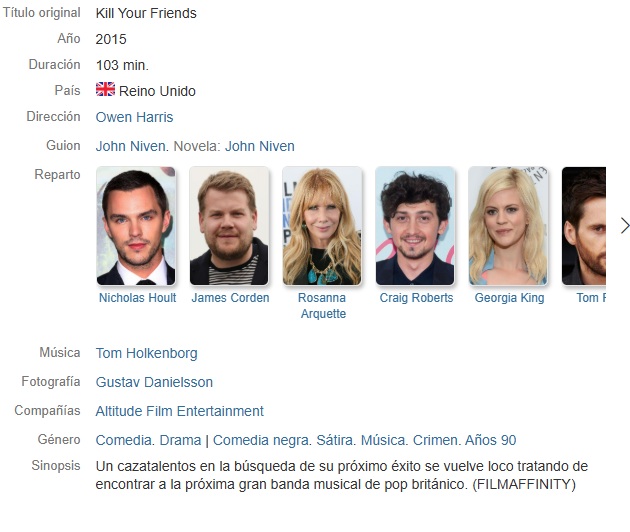
Task: Open the Años 90 topic link
Action: coord(491,440)
